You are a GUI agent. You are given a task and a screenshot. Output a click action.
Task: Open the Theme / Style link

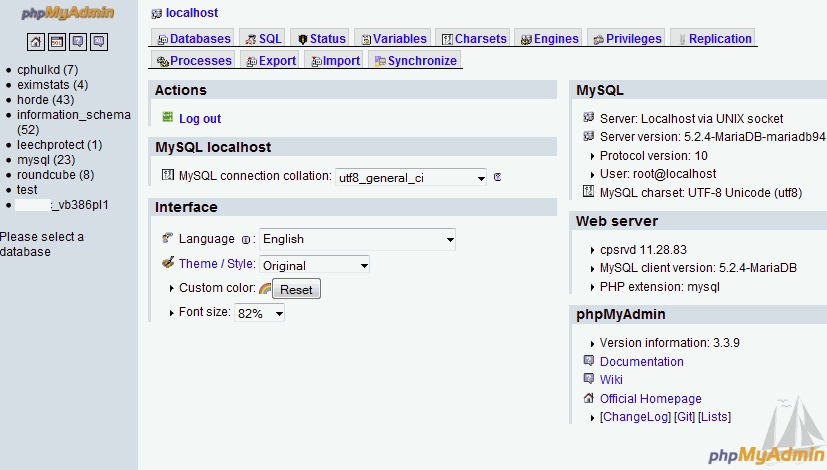pos(217,263)
